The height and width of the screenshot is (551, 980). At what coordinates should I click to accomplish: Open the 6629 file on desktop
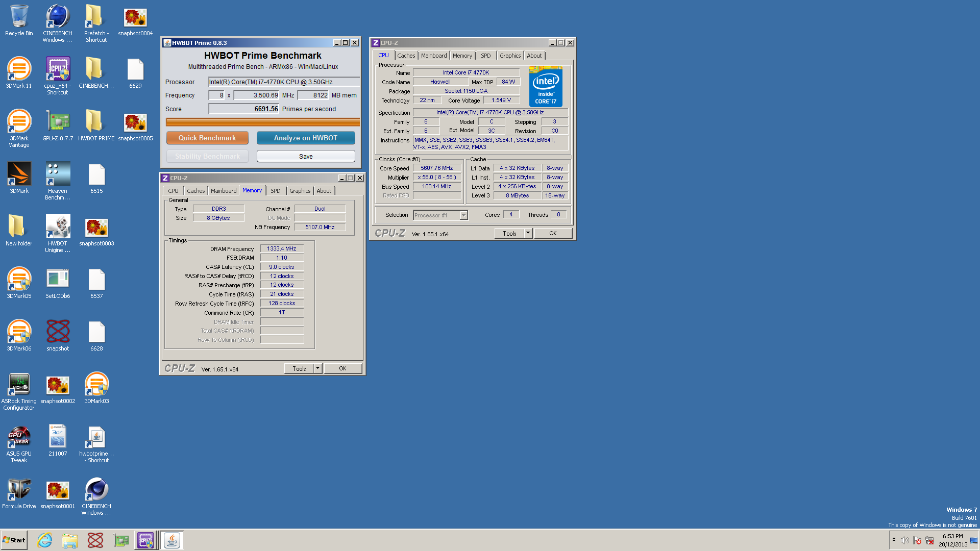[135, 73]
